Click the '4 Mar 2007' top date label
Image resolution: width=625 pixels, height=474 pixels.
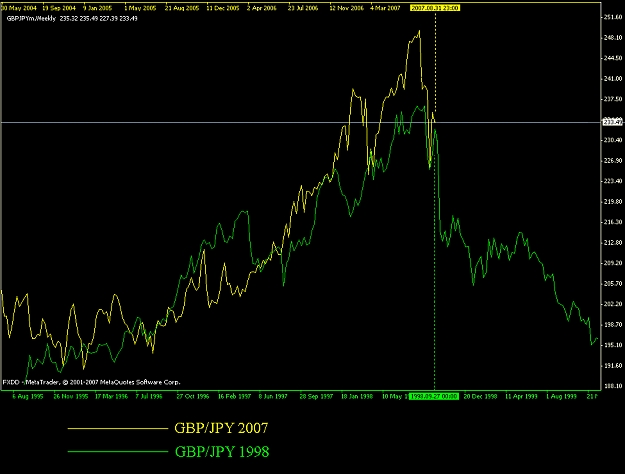385,8
